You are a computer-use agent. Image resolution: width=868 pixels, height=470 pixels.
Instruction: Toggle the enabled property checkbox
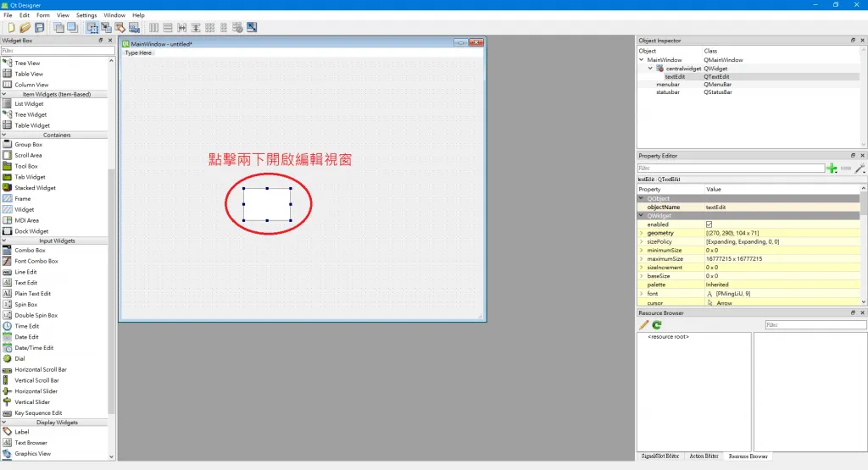click(709, 224)
